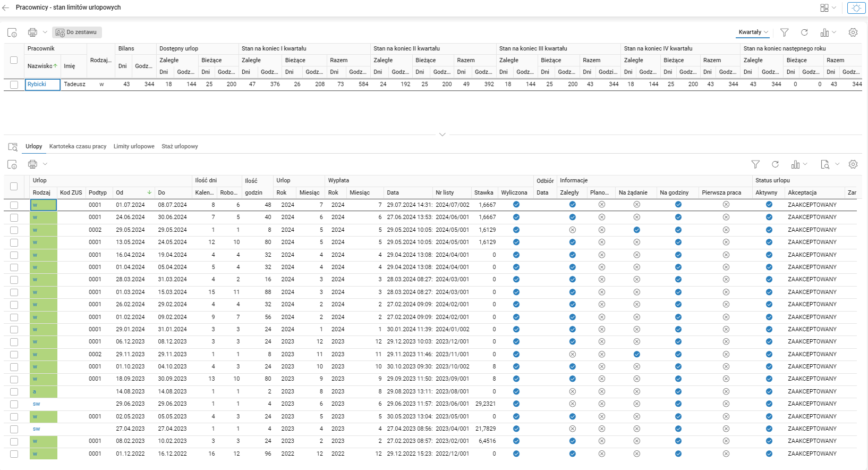Open upper table settings gear
This screenshot has height=470, width=868.
pyautogui.click(x=853, y=32)
